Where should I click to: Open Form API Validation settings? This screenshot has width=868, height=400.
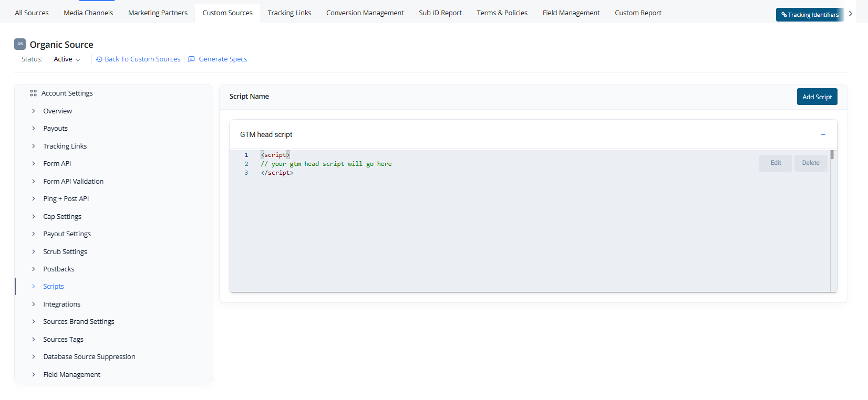pyautogui.click(x=74, y=181)
